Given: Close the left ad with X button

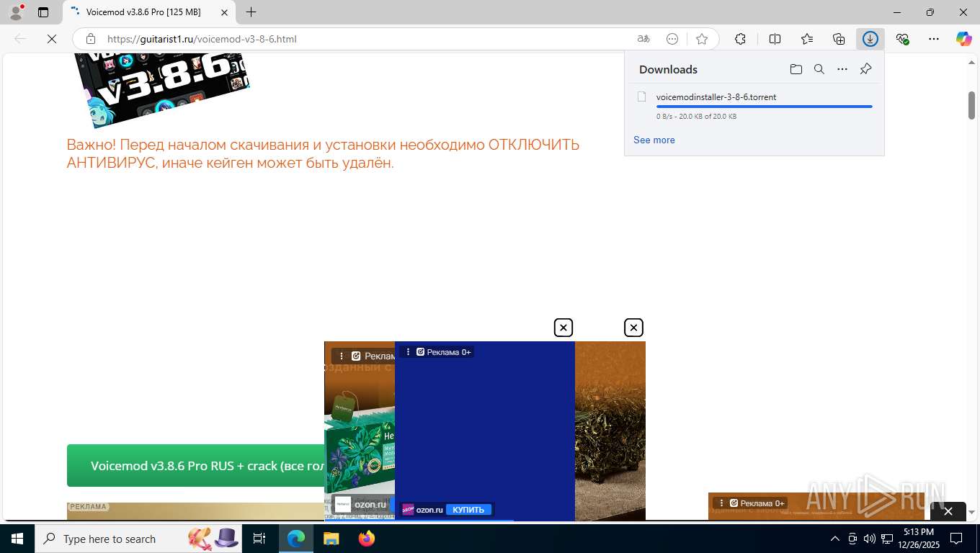Looking at the screenshot, I should (x=563, y=328).
